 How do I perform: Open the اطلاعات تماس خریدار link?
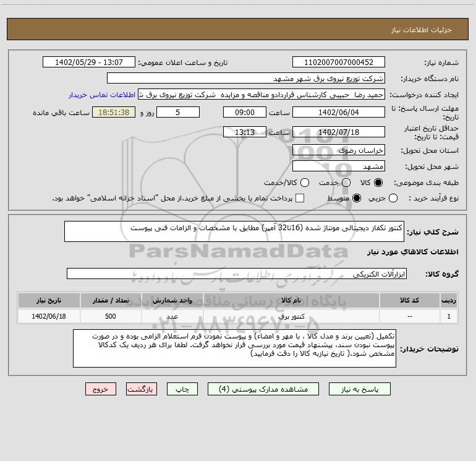[x=102, y=95]
